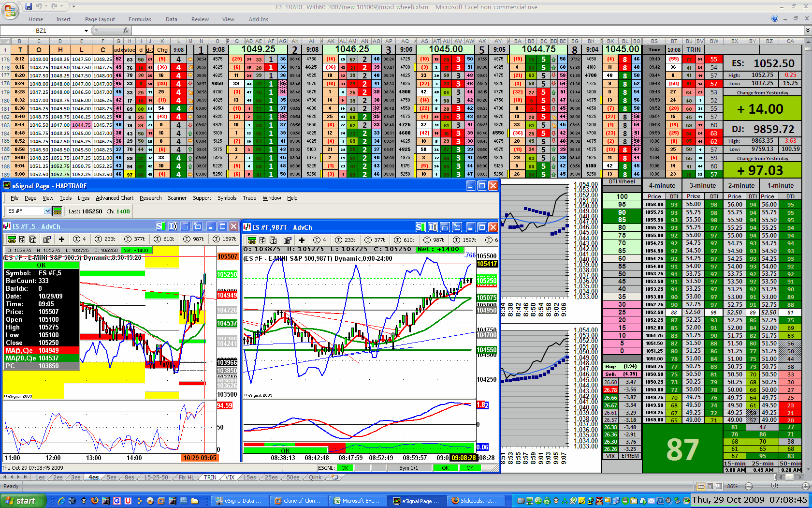Click first refresh-sheet icon in ES #F,5 toolbar
Image resolution: width=812 pixels, height=508 pixels.
pos(23,239)
